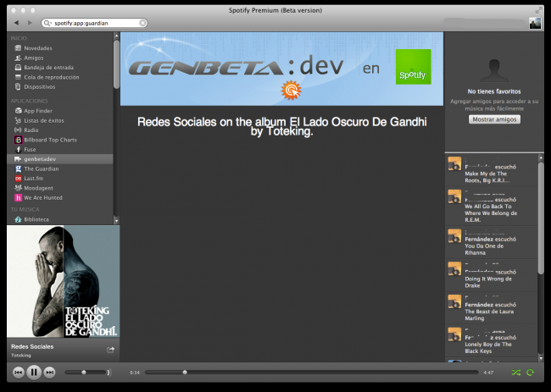Click the Toteking album cover art

(64, 281)
